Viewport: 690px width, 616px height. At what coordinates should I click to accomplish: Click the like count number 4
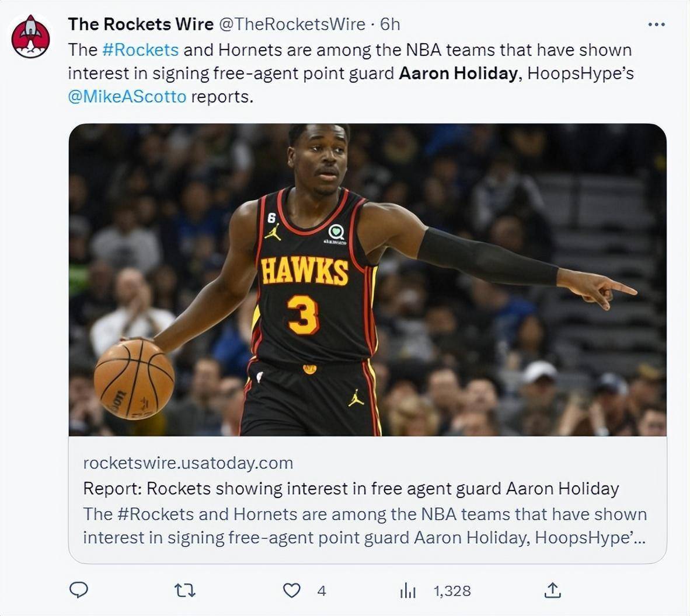(322, 591)
